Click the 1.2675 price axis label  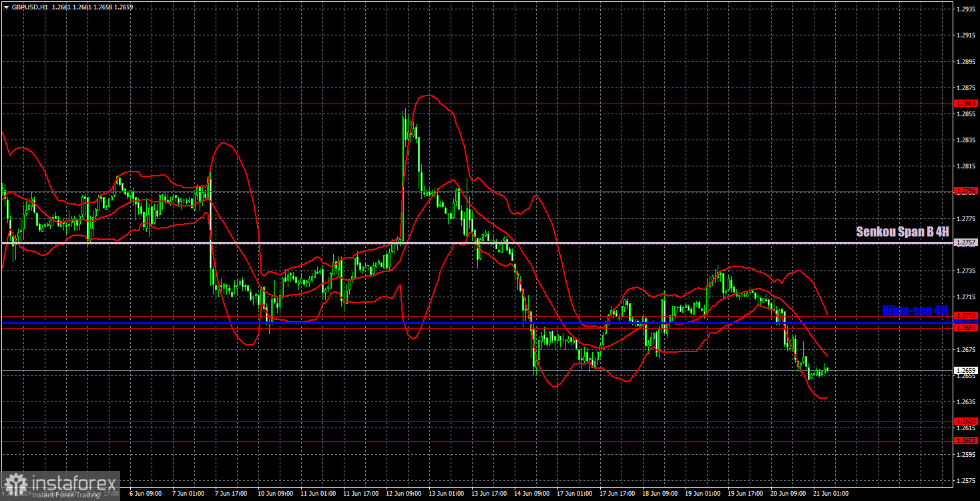(x=966, y=350)
